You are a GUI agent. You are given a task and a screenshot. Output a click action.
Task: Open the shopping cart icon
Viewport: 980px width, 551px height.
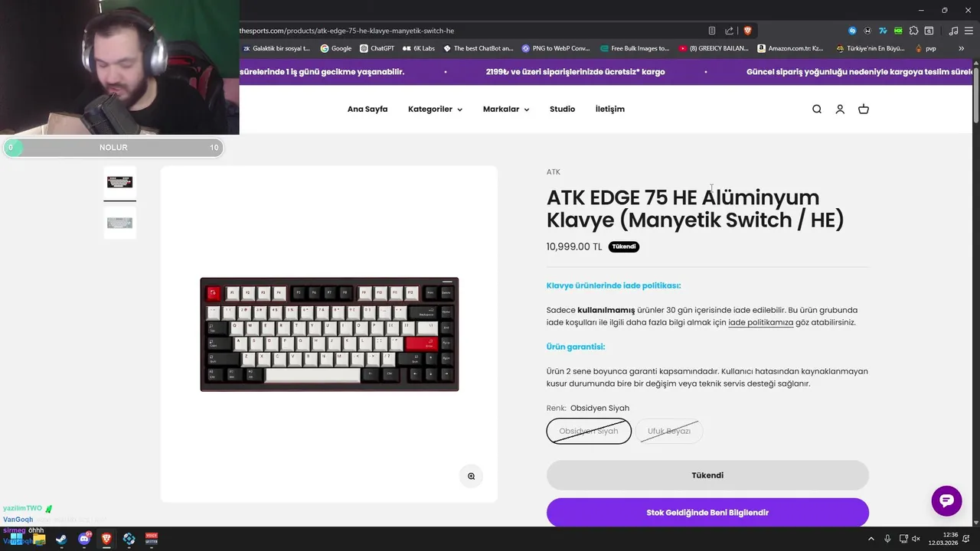(864, 109)
